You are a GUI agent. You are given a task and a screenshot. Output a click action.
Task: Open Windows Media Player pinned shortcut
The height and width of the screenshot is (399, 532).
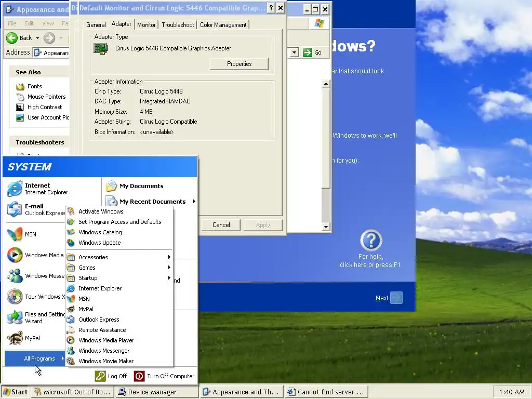[35, 255]
